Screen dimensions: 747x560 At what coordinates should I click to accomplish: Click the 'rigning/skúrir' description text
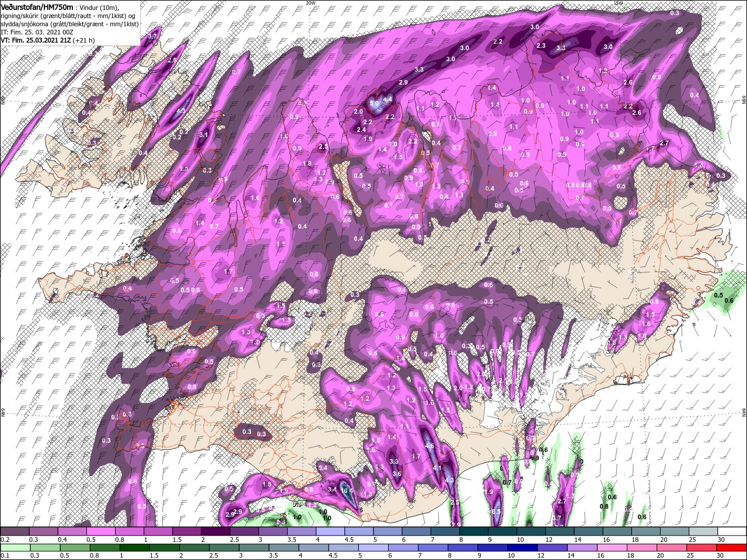tap(21, 16)
